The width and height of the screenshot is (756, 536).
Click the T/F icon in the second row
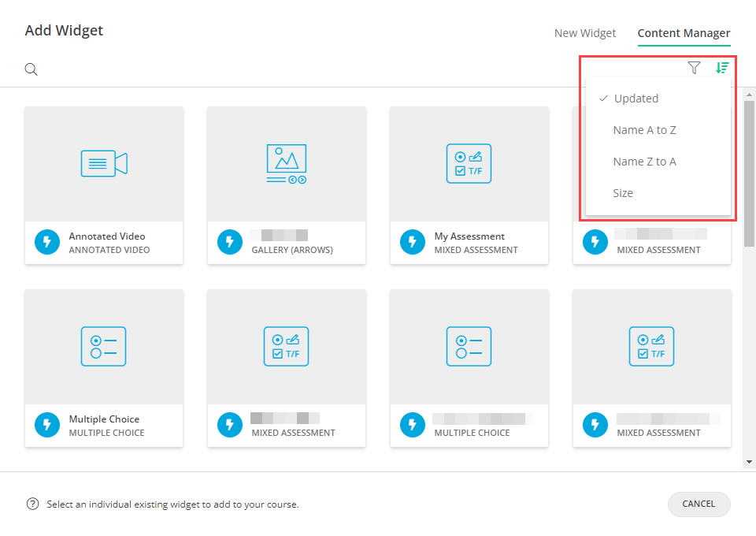[x=287, y=347]
